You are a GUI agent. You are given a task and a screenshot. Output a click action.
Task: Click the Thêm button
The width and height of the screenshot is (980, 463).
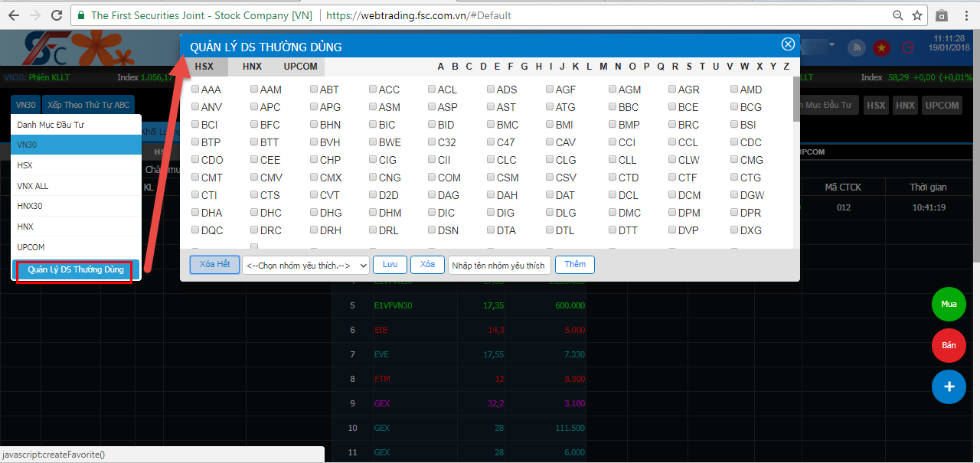(x=575, y=264)
